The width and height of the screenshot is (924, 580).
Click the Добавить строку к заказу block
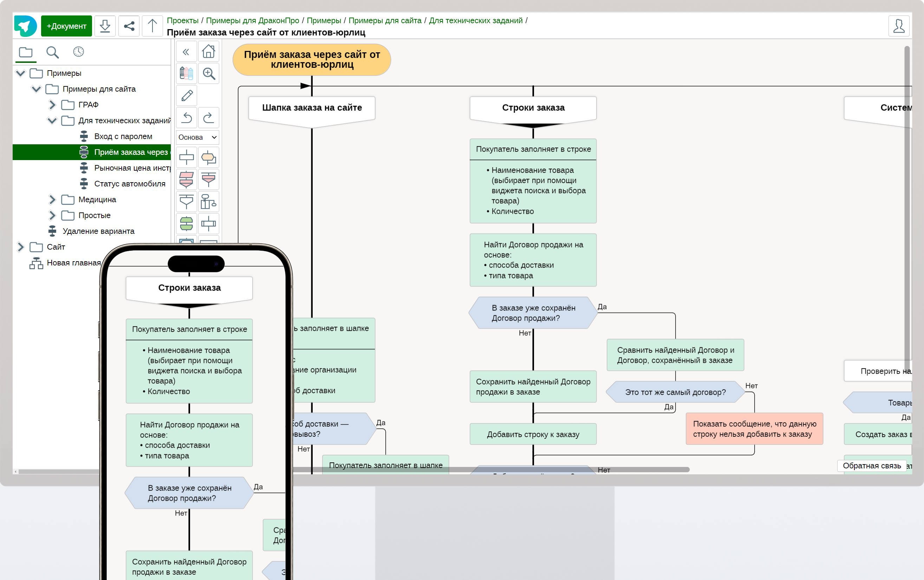pyautogui.click(x=533, y=434)
